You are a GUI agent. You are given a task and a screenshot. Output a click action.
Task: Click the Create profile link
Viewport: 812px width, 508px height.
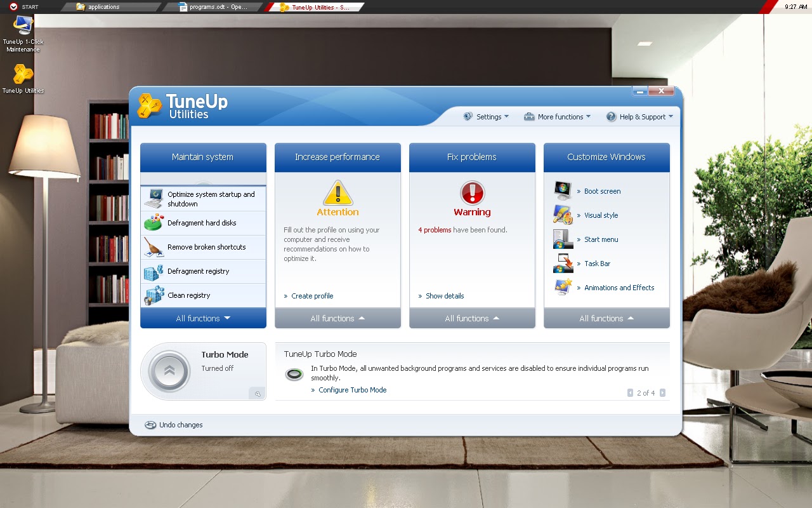click(x=312, y=296)
